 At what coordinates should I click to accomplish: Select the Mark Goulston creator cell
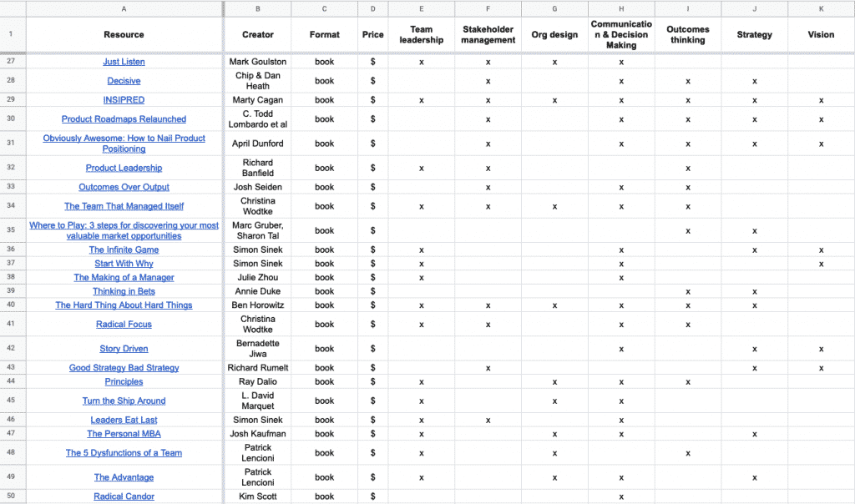click(257, 62)
